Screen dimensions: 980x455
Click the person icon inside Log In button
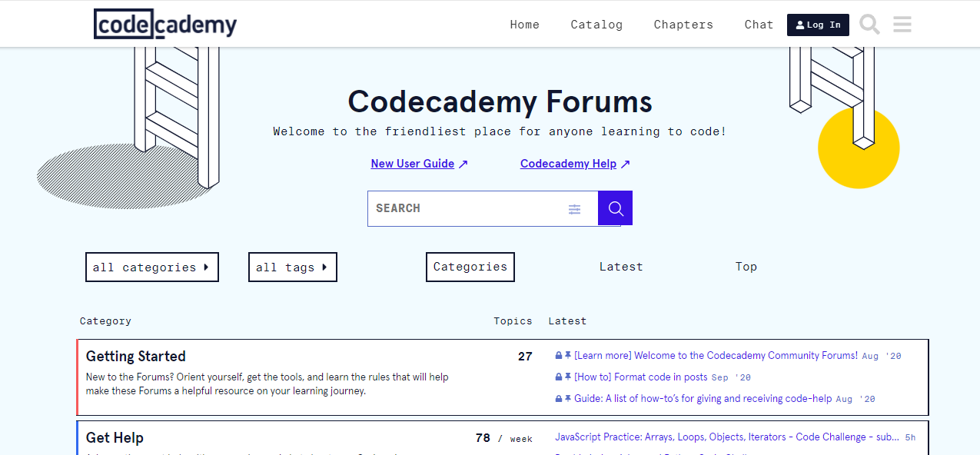point(800,25)
